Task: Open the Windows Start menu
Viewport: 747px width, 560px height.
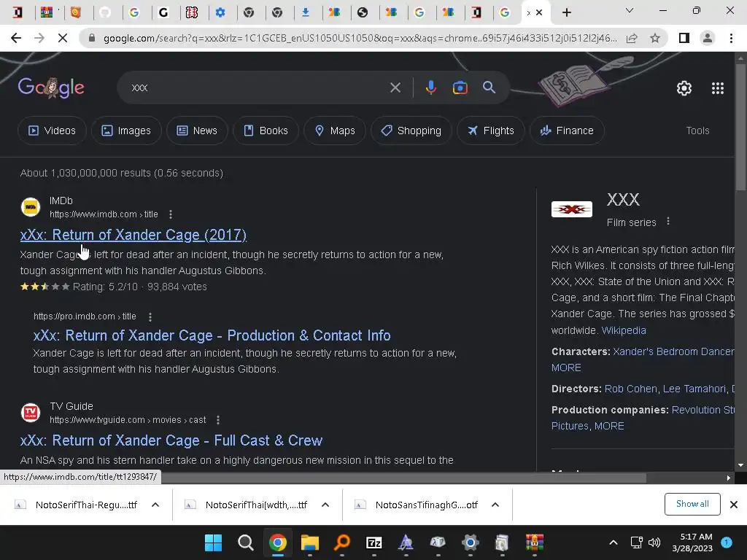Action: (214, 542)
